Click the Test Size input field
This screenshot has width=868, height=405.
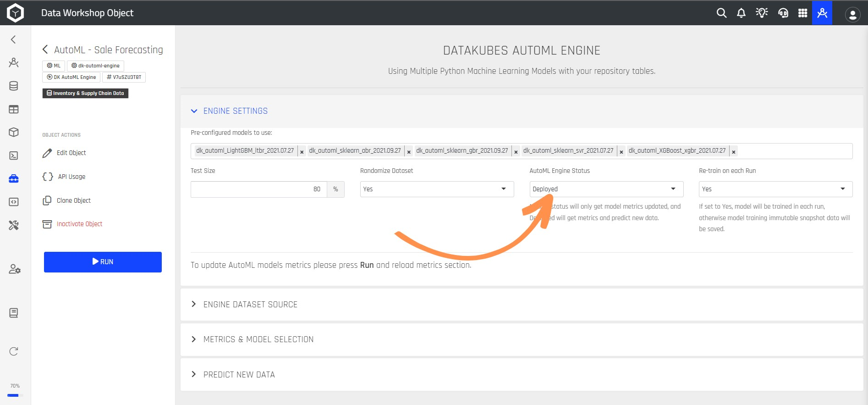[259, 189]
